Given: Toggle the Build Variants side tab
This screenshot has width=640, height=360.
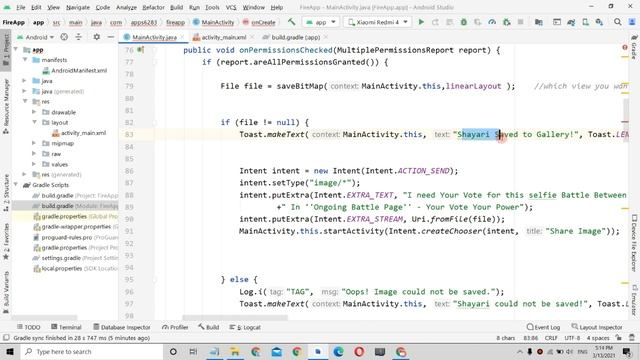Looking at the screenshot, I should click(6, 292).
